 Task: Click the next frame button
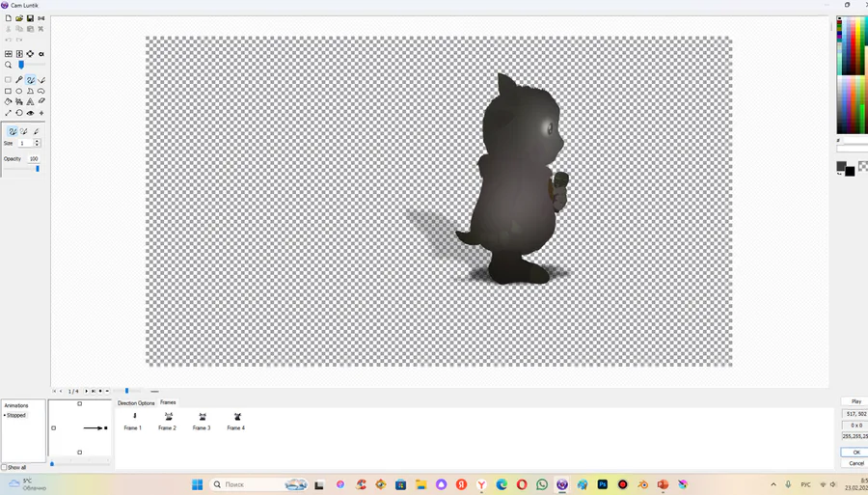(x=93, y=391)
